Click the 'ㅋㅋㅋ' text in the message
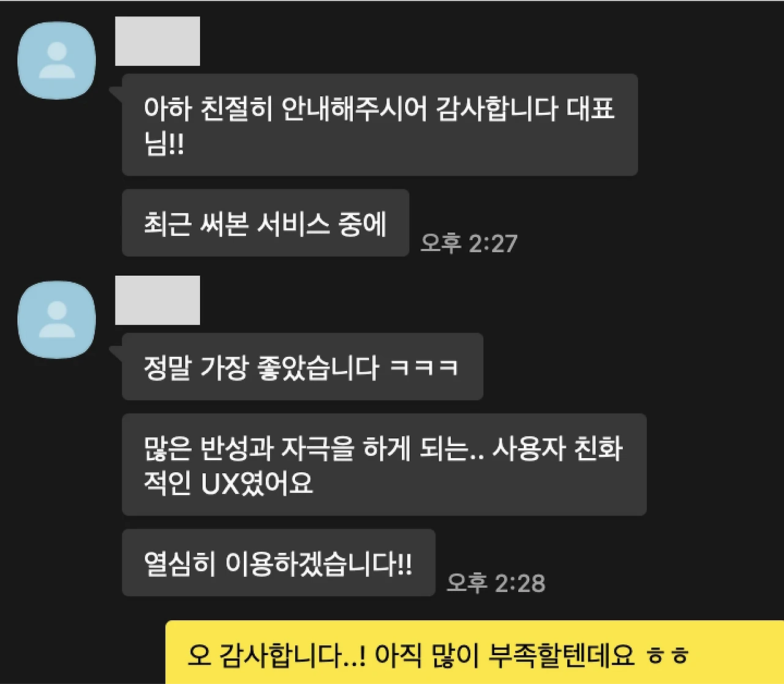Image resolution: width=784 pixels, height=684 pixels. tap(424, 368)
